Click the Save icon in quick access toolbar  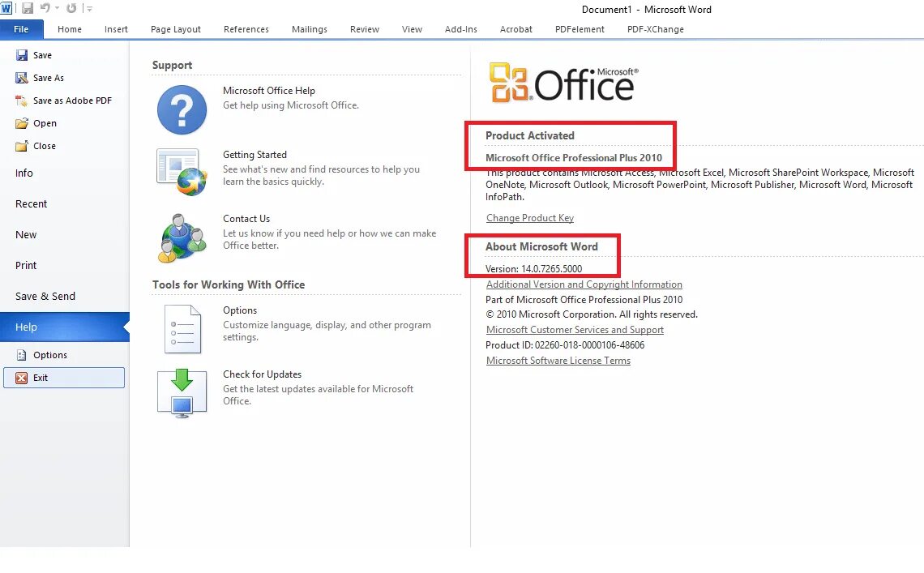pyautogui.click(x=27, y=8)
